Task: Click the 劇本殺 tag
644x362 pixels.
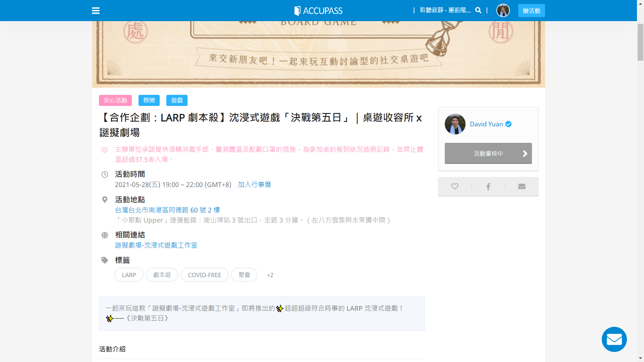Action: point(162,275)
